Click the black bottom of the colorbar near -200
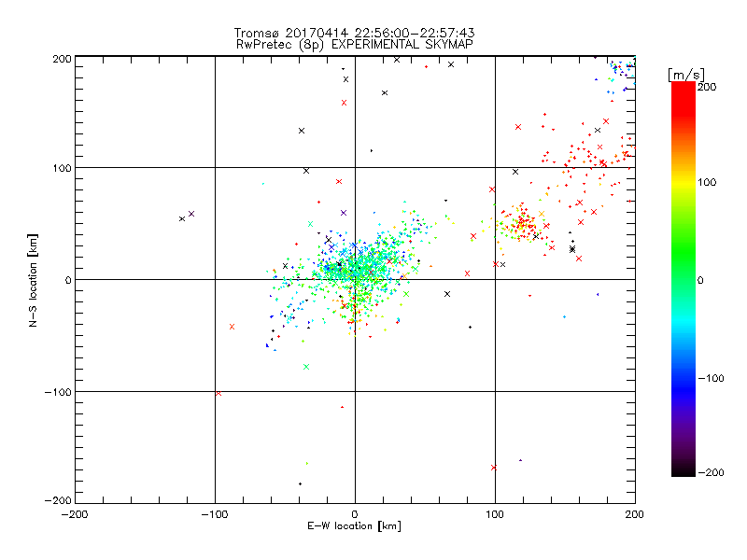Screen dimensions: 747x560 pos(684,469)
